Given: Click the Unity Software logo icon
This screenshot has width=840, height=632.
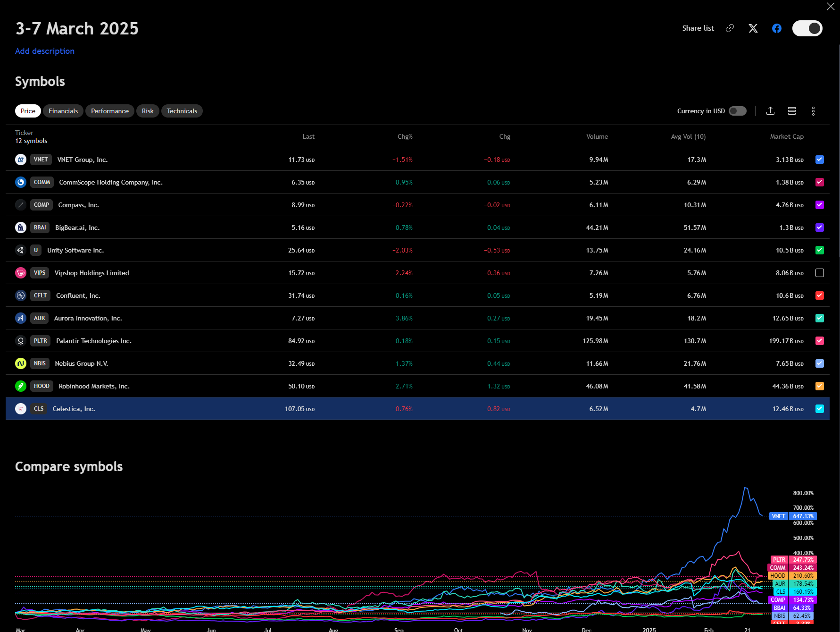Looking at the screenshot, I should pos(21,250).
